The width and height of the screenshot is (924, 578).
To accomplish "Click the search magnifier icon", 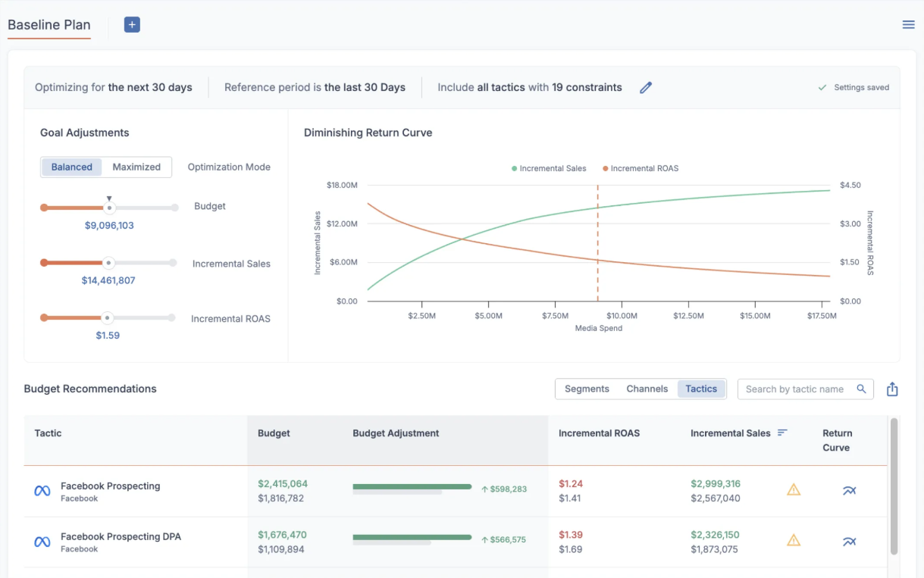I will click(861, 389).
